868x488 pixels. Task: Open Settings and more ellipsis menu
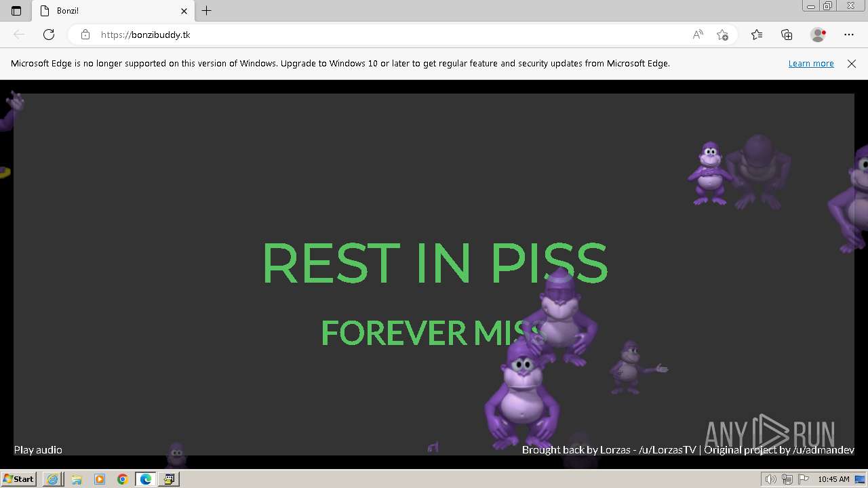click(x=849, y=35)
